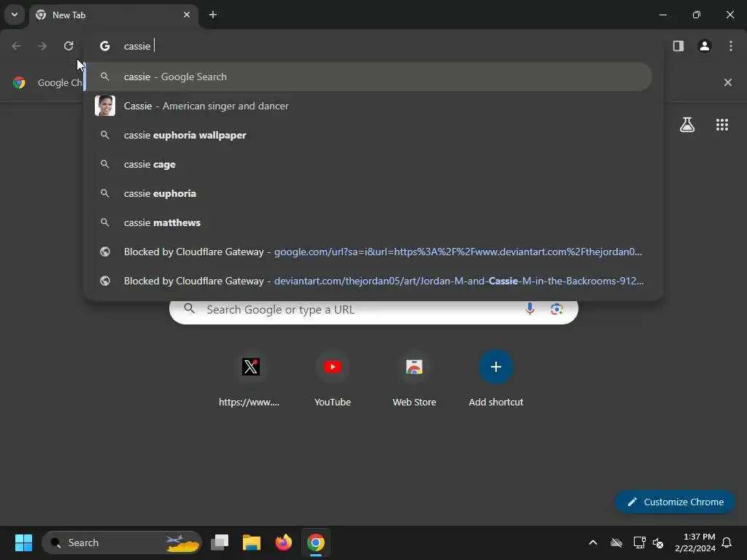Select 'Cassie - American singer and dancer' suggestion

point(368,106)
